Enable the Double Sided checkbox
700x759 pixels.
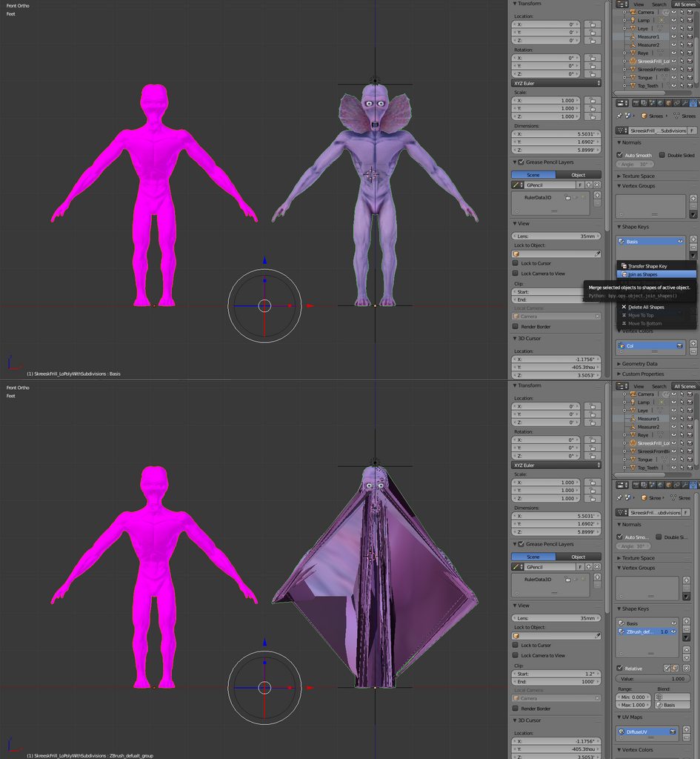(x=661, y=155)
